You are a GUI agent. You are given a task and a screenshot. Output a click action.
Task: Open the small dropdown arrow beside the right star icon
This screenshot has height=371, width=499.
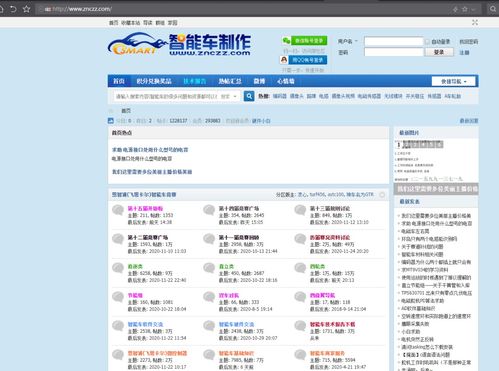pos(473,10)
